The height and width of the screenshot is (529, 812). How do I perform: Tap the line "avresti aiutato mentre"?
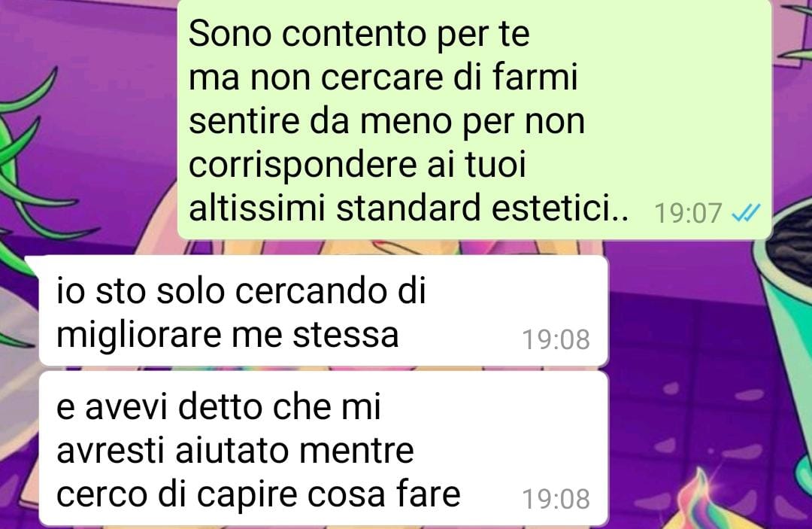point(235,451)
